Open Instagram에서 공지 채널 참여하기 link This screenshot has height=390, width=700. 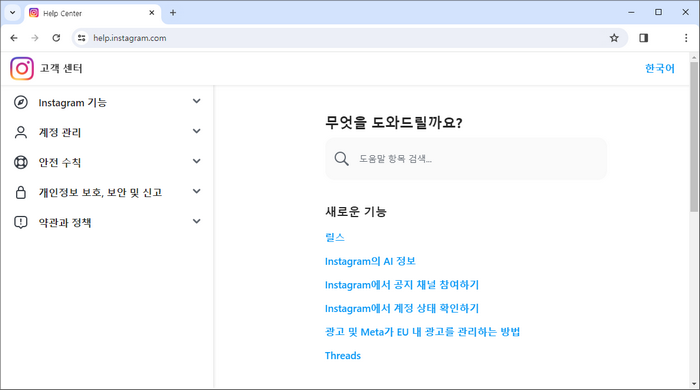click(402, 285)
